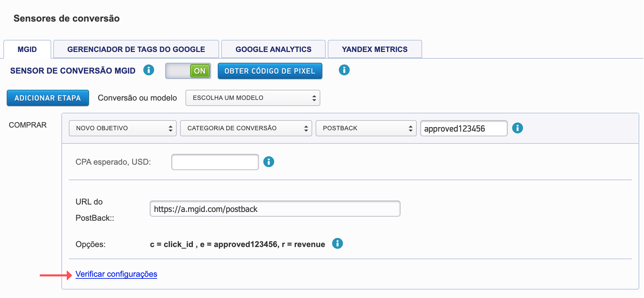Image resolution: width=644 pixels, height=298 pixels.
Task: Click info icon next to Sensor de Conversão MGID
Action: (x=149, y=70)
